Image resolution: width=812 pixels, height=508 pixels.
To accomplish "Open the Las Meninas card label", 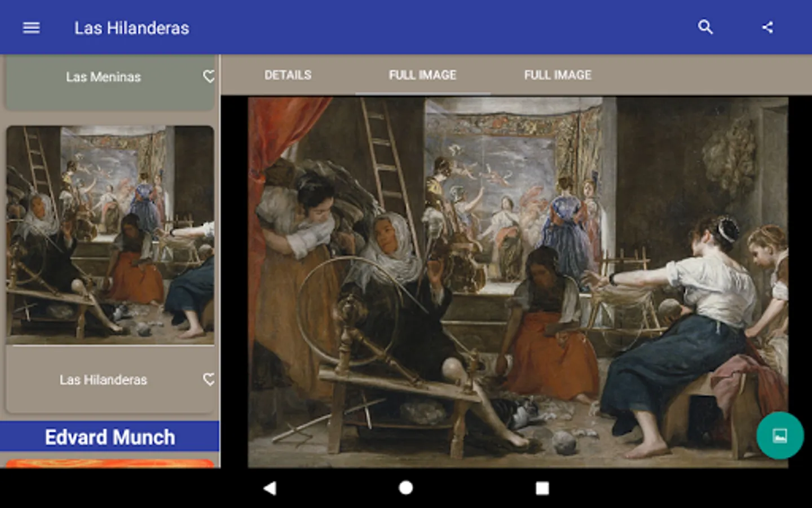I will [103, 77].
